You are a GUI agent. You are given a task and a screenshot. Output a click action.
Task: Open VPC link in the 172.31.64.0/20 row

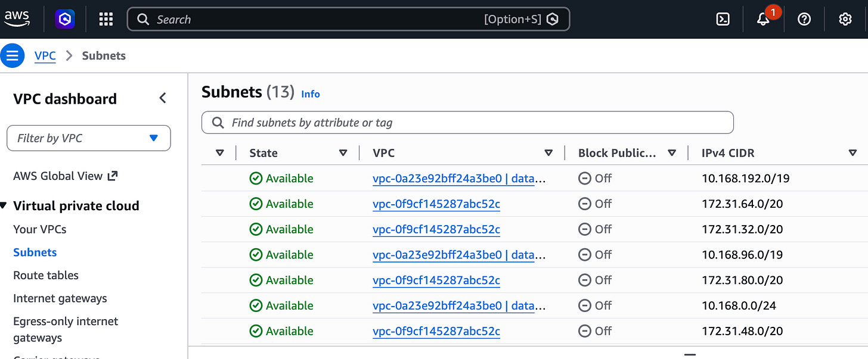436,204
